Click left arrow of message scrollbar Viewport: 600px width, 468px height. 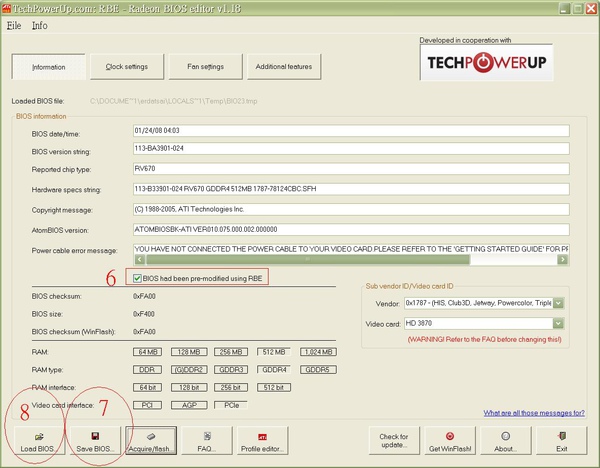(140, 260)
